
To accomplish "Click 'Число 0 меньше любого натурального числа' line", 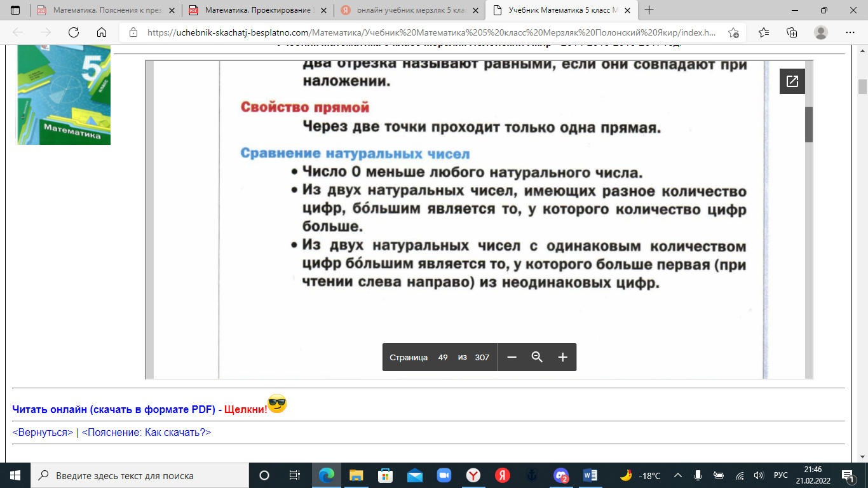I will (473, 172).
